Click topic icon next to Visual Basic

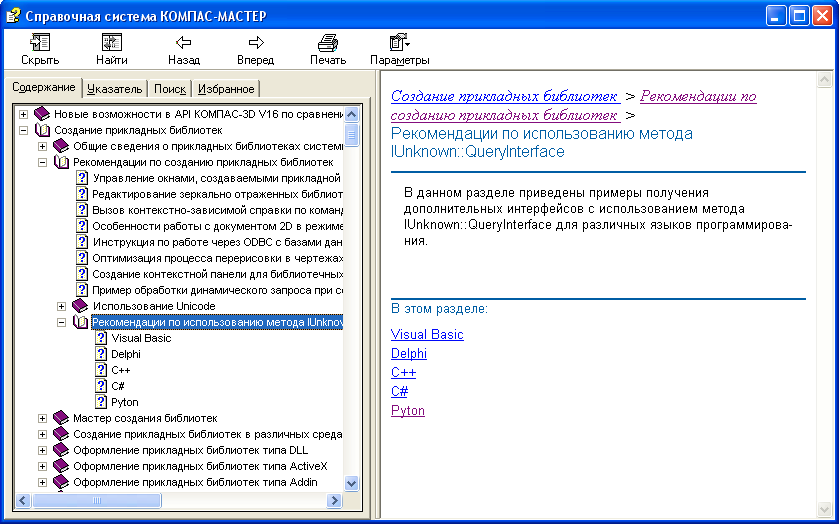(x=101, y=338)
